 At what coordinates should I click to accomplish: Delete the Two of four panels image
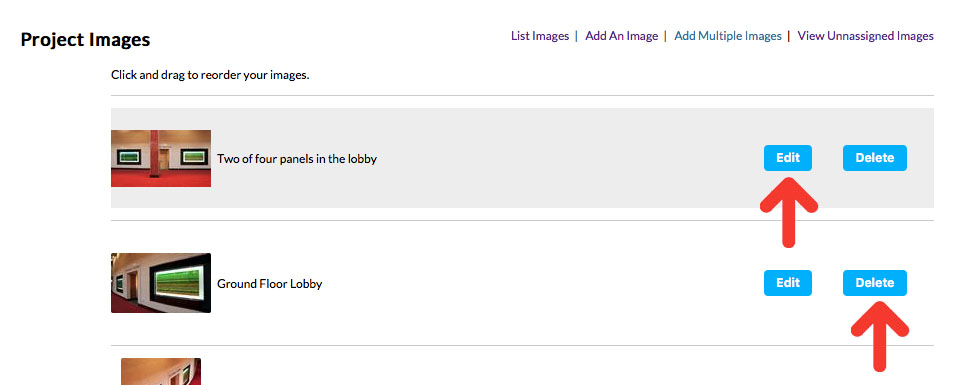click(874, 158)
